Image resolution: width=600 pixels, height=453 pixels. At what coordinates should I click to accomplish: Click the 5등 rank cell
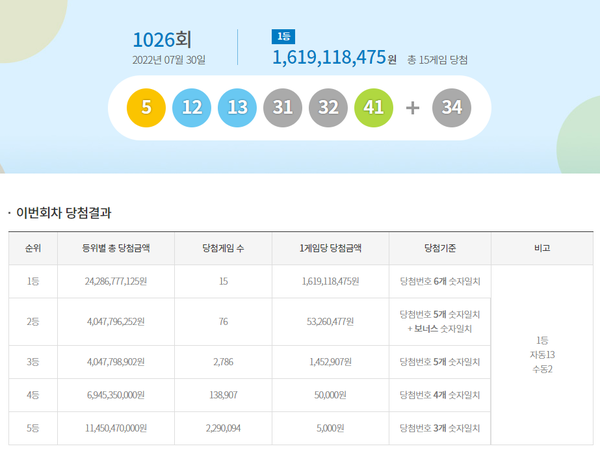tap(33, 428)
